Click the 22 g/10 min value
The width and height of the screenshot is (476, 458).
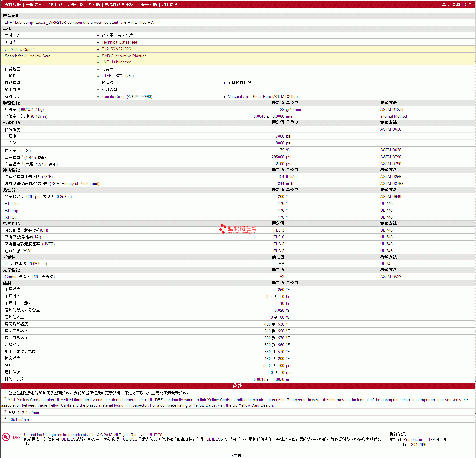[290, 110]
